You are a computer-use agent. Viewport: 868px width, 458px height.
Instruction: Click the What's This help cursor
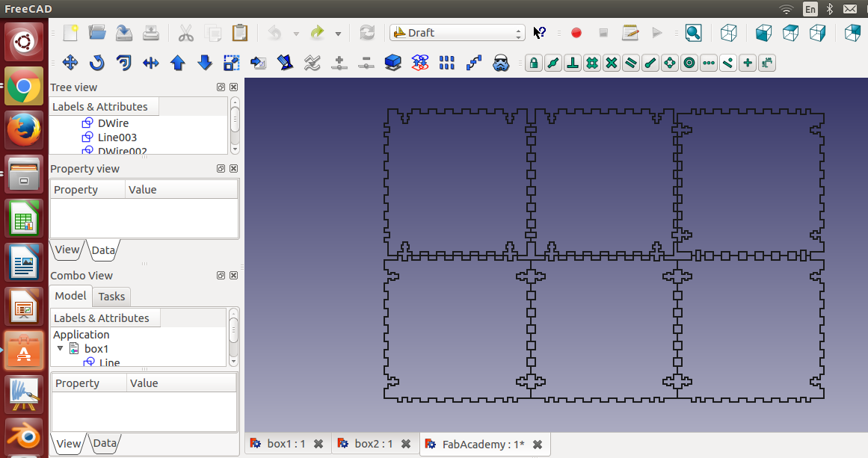point(539,33)
